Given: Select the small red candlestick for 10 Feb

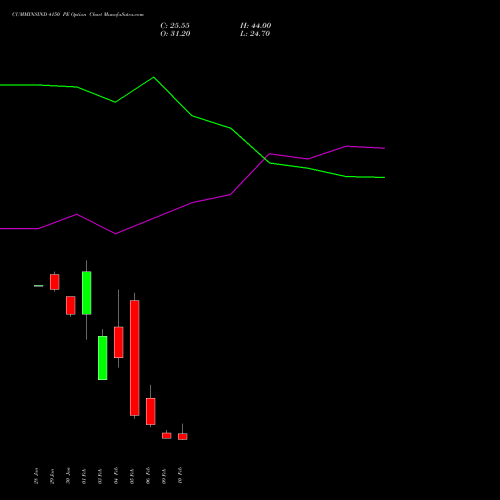Looking at the screenshot, I should [183, 436].
